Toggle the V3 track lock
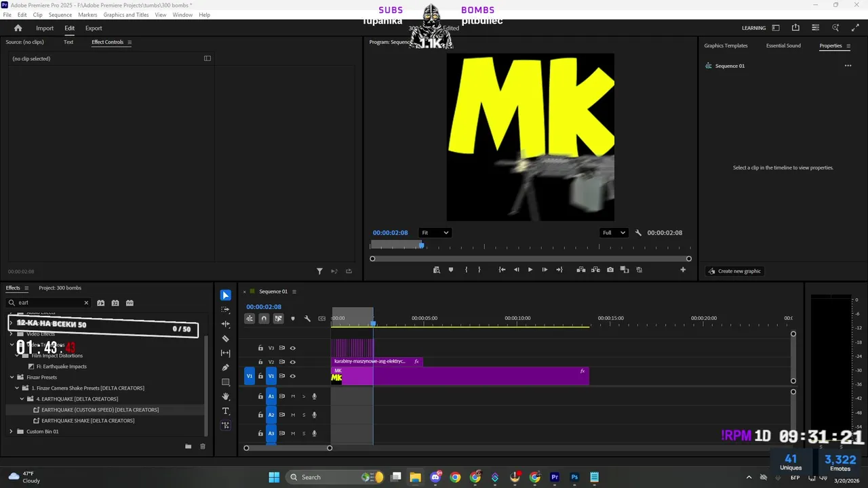The image size is (868, 488). point(260,348)
